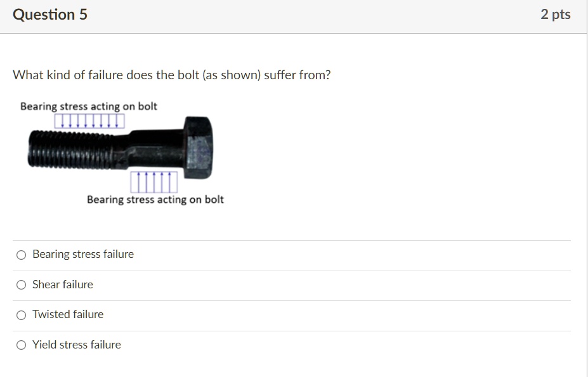Pick the Twisted failure radio button
This screenshot has width=588, height=377.
point(21,314)
